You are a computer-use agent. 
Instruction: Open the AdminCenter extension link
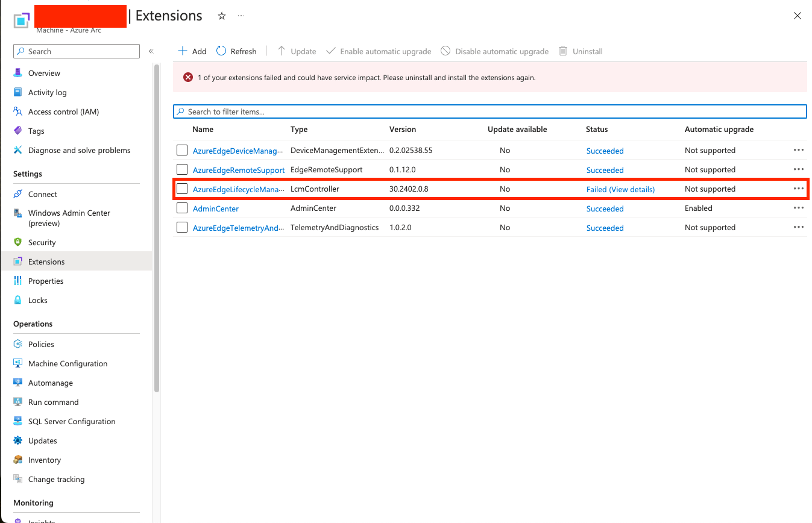pos(216,208)
